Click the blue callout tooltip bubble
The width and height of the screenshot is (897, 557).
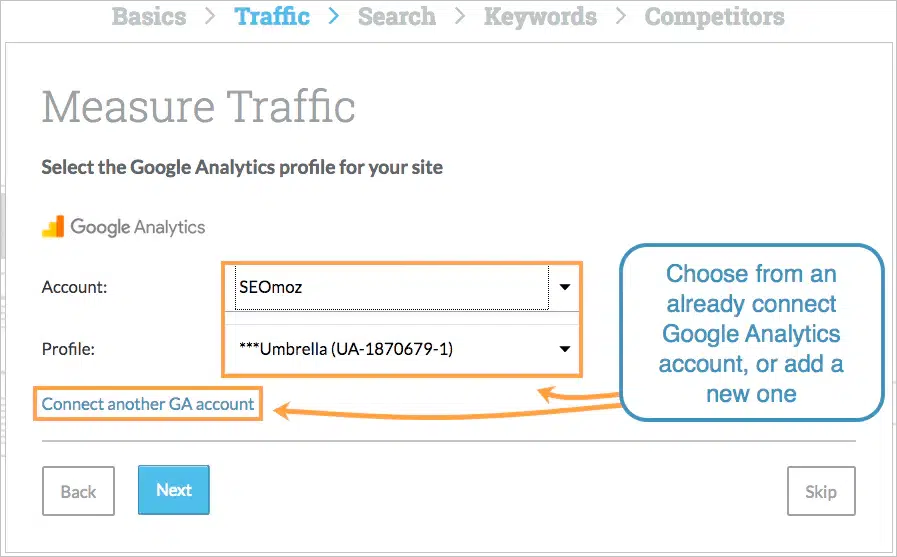[x=751, y=333]
